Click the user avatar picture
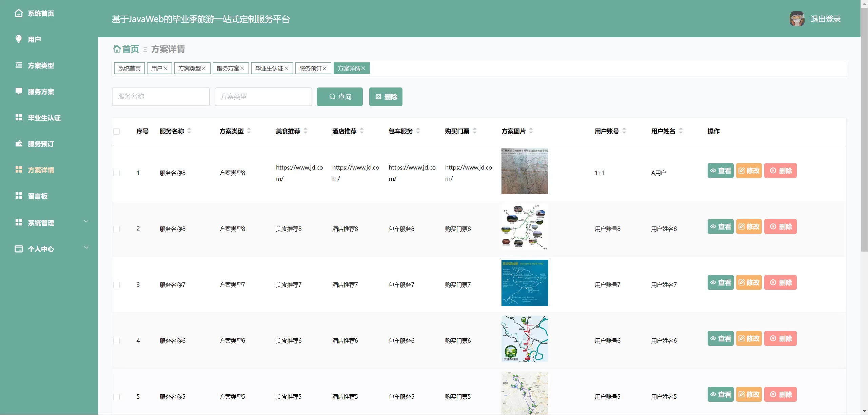The height and width of the screenshot is (415, 868). pyautogui.click(x=797, y=19)
